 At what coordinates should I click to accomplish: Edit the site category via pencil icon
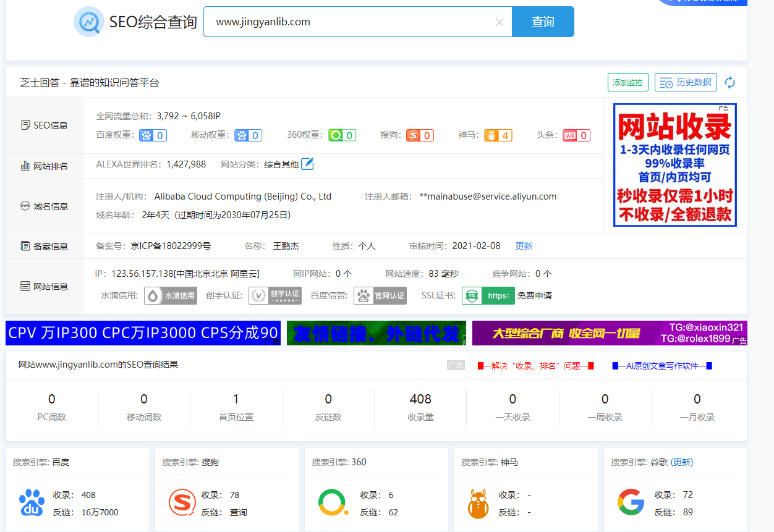pyautogui.click(x=307, y=164)
